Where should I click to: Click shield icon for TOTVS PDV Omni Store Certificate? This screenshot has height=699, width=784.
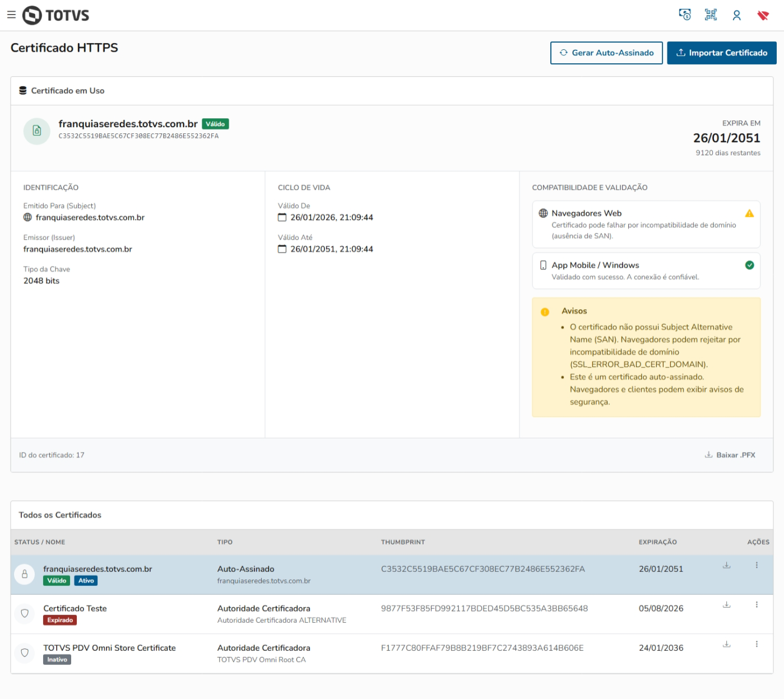[x=25, y=653]
